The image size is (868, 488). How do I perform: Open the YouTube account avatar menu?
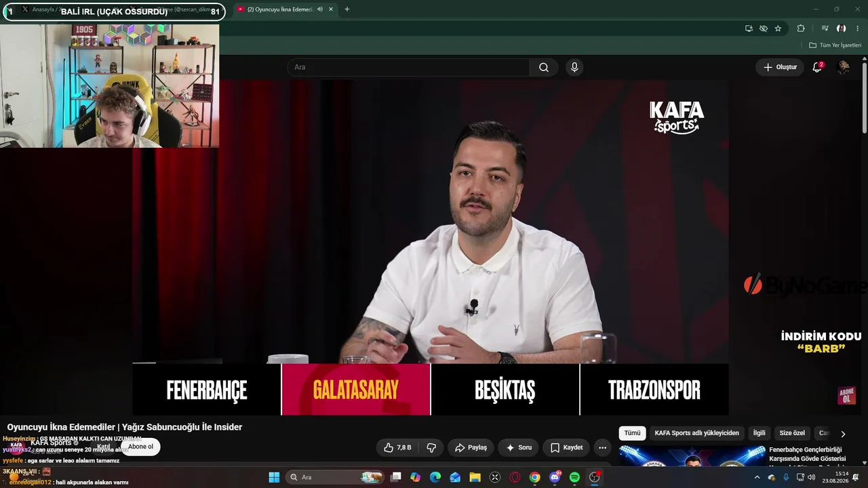point(843,67)
